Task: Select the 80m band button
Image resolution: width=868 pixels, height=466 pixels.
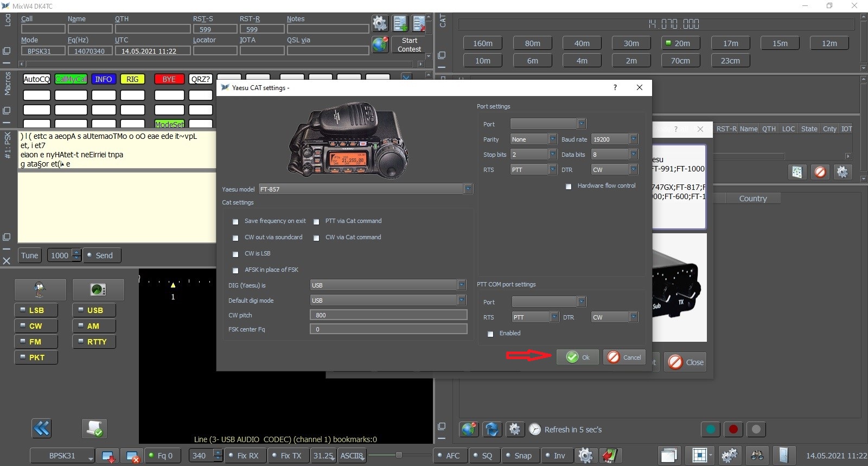Action: coord(533,43)
